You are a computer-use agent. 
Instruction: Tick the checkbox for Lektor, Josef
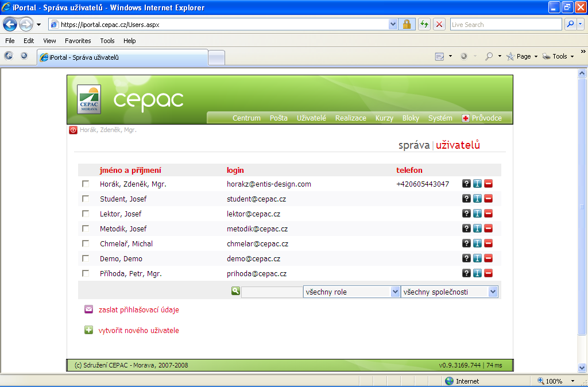click(x=86, y=214)
